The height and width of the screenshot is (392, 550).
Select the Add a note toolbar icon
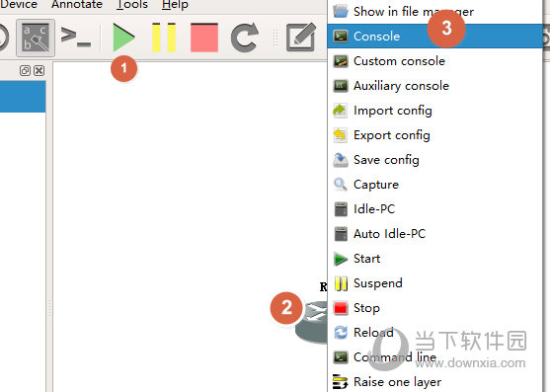pos(300,38)
